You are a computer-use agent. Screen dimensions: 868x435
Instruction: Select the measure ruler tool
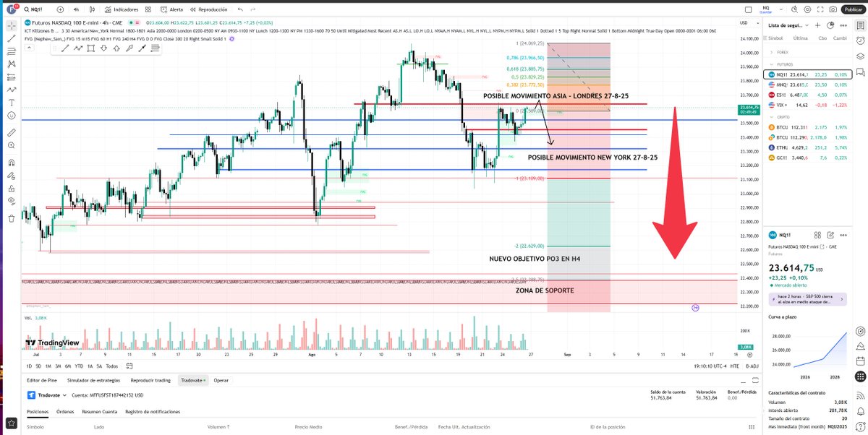pos(12,132)
